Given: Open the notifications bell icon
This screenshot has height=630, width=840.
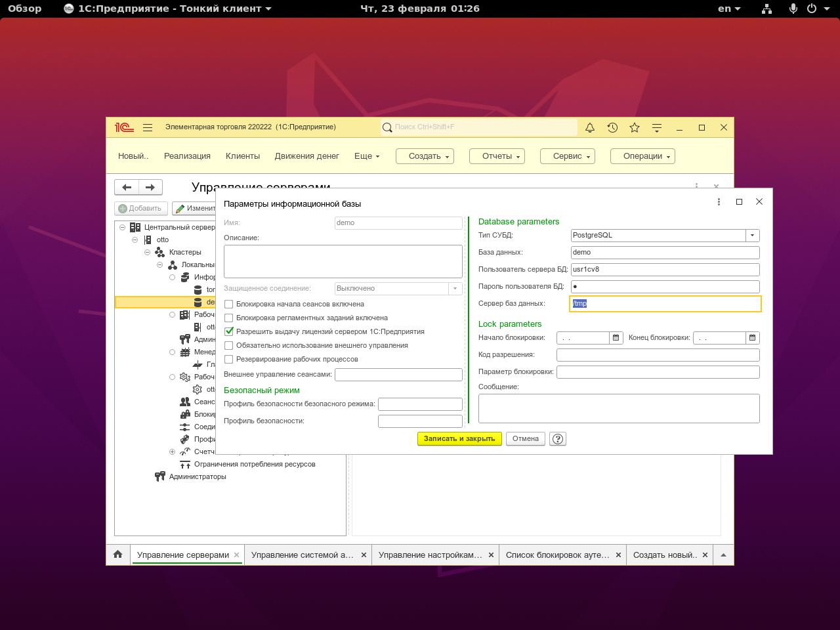Looking at the screenshot, I should tap(590, 128).
